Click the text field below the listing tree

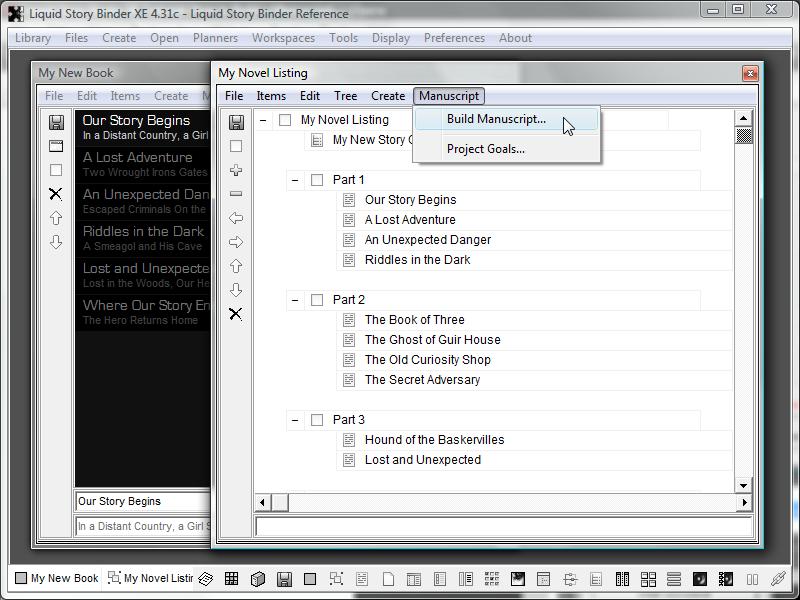tap(503, 526)
